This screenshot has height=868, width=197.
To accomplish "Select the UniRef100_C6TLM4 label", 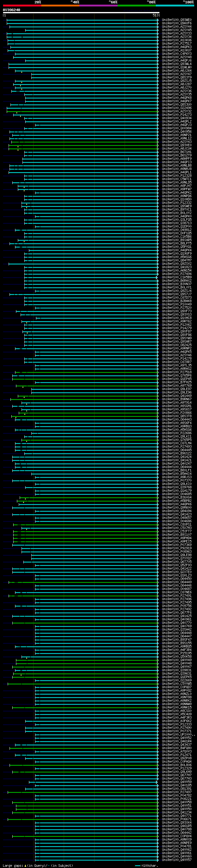I will pyautogui.click(x=177, y=443).
